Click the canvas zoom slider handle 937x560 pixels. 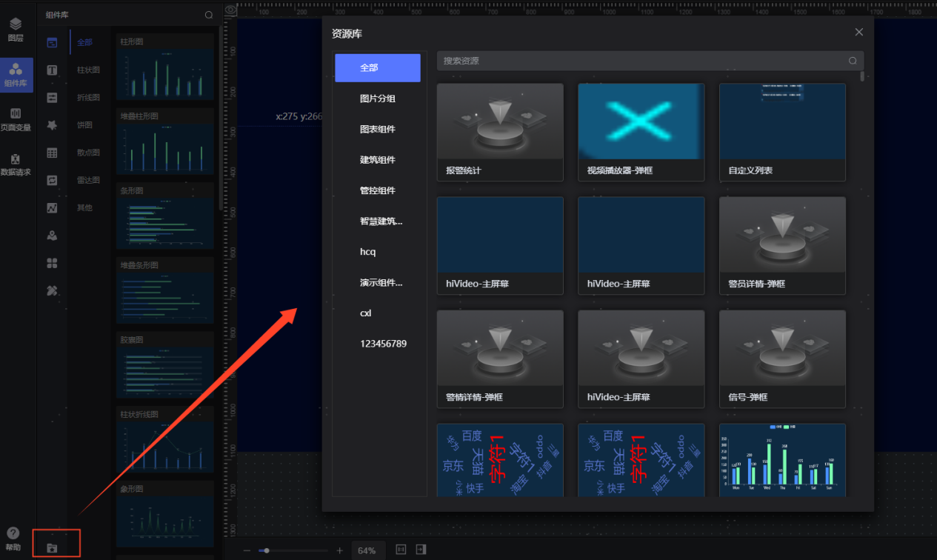coord(267,550)
